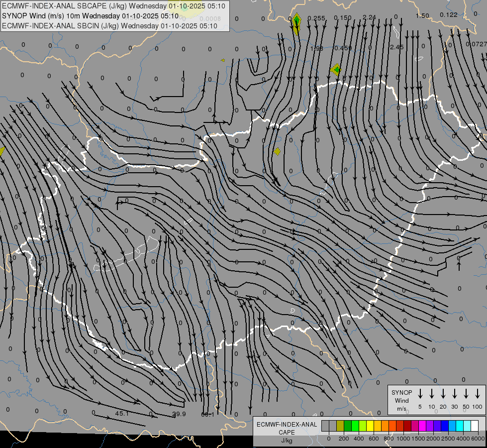Click the value 2.45 on the map

(x=396, y=47)
